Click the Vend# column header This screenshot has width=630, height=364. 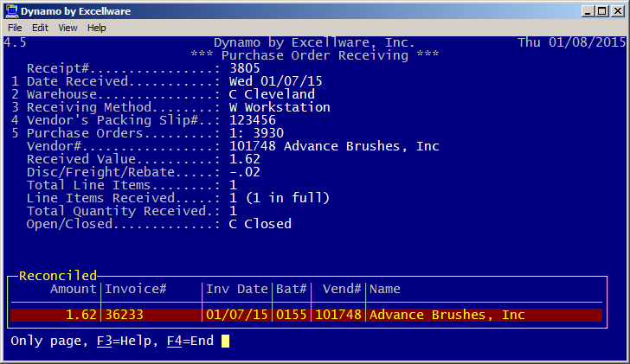coord(342,289)
